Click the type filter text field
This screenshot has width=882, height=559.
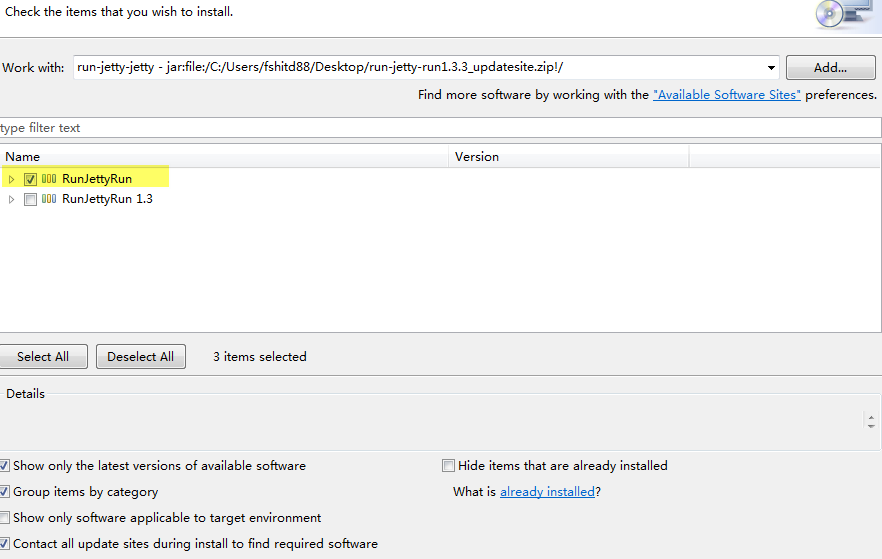(440, 128)
